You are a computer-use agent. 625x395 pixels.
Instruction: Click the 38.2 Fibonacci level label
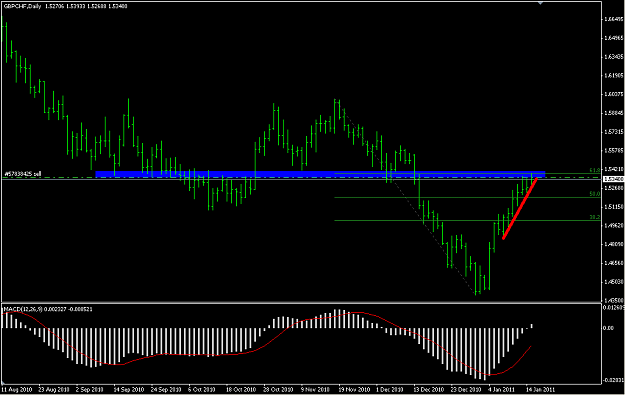[594, 217]
